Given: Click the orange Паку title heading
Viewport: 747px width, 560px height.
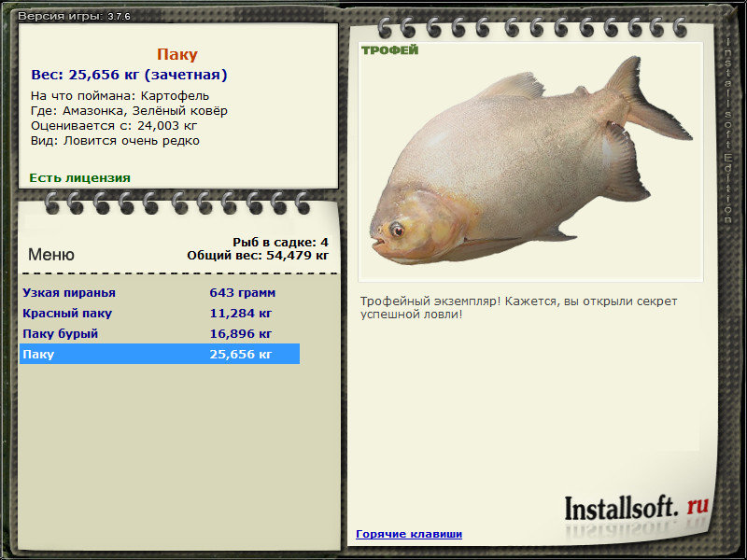Looking at the screenshot, I should (x=177, y=54).
